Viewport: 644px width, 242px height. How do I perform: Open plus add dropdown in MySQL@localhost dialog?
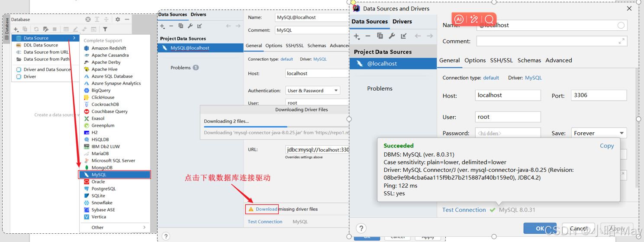(163, 26)
